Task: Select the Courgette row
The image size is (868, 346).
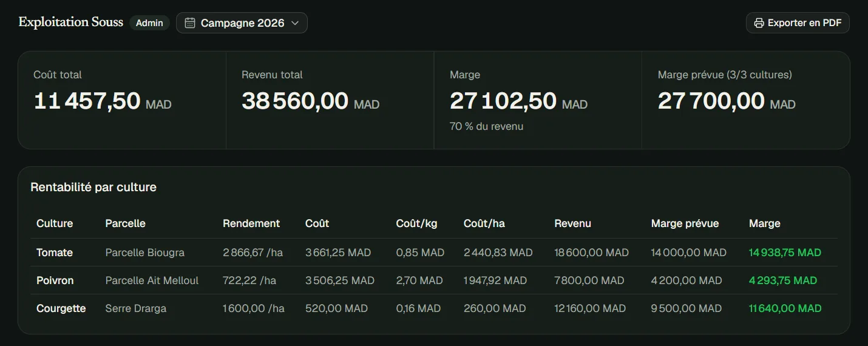Action: 433,308
